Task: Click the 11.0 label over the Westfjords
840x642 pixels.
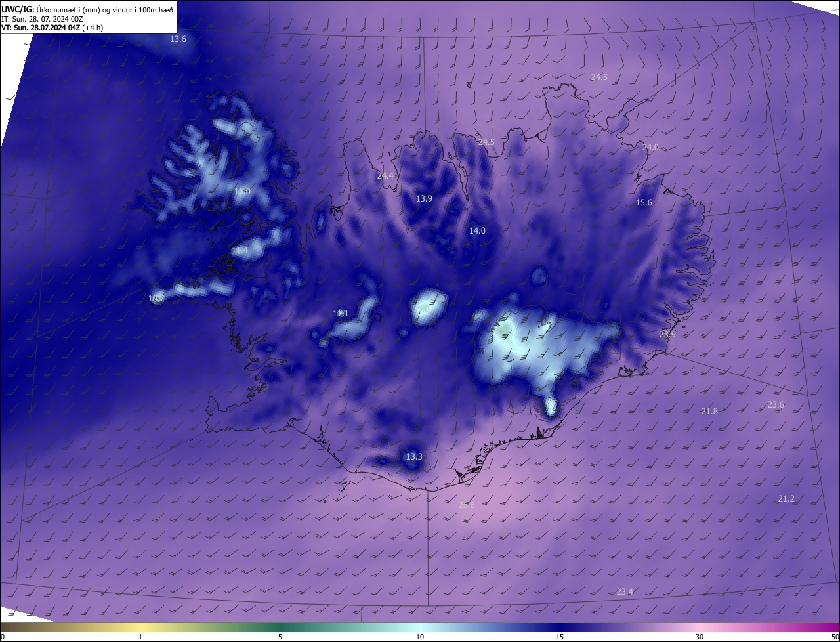Action: pos(242,192)
